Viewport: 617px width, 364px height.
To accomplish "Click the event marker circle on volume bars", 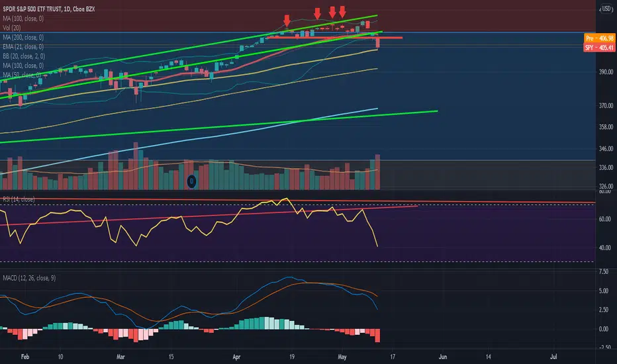I will 191,181.
